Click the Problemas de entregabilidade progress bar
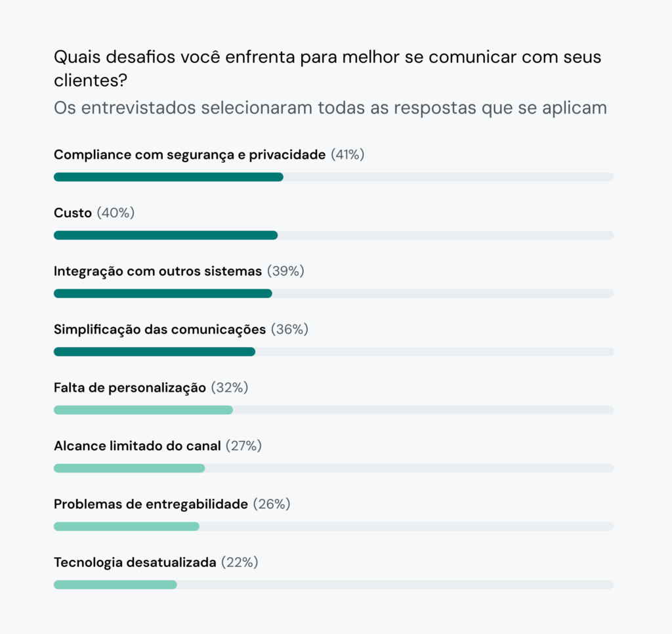The width and height of the screenshot is (672, 634). (x=126, y=526)
